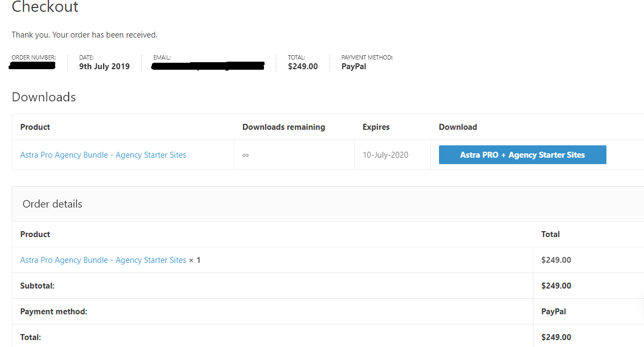Click PayPal in the Payment method row
Viewport: 644px width, 347px height.
(x=553, y=312)
